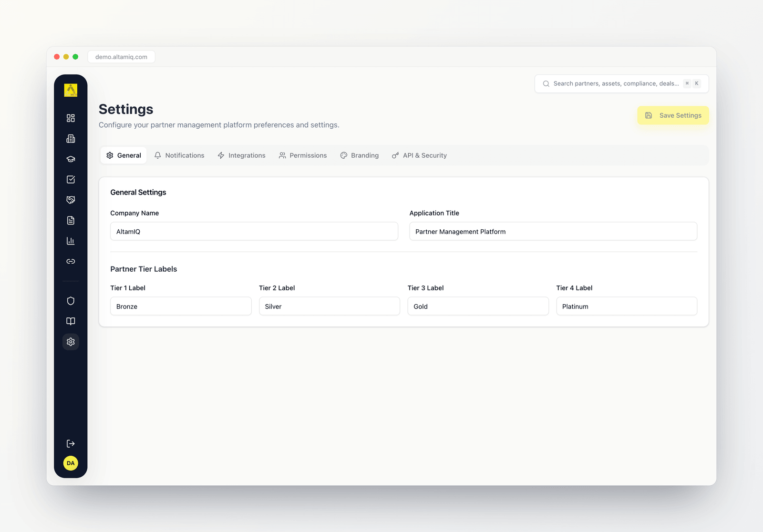Open the handshake icon in sidebar
The image size is (763, 532).
point(71,200)
